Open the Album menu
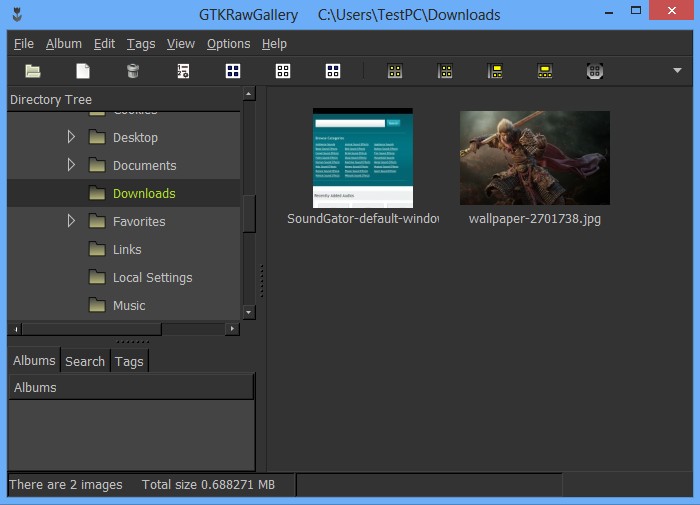 click(x=64, y=44)
